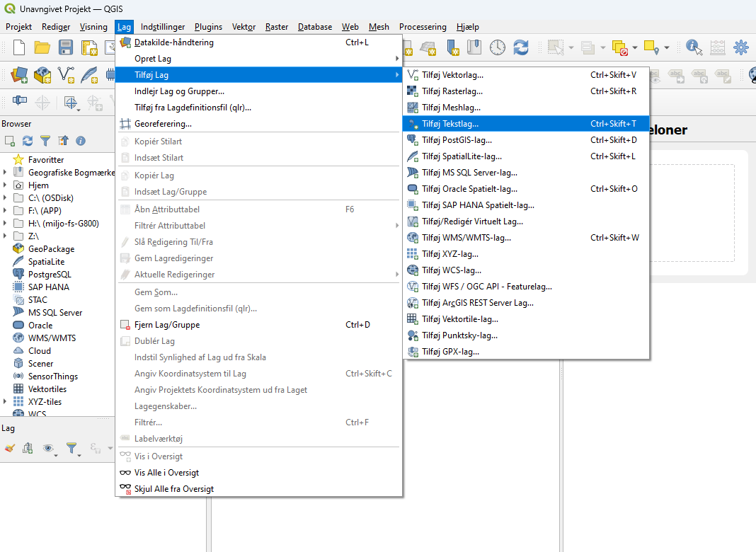The height and width of the screenshot is (552, 756).
Task: Choose Tilføj Punktsky-lag... entry
Action: (526, 335)
